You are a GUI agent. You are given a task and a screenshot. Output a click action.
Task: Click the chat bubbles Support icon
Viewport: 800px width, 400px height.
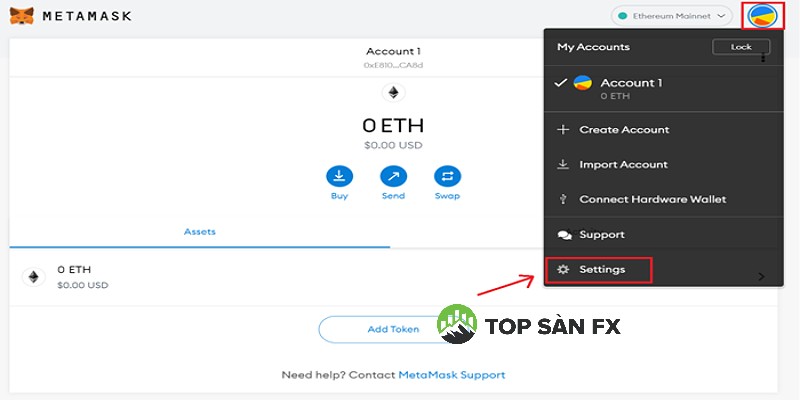564,235
